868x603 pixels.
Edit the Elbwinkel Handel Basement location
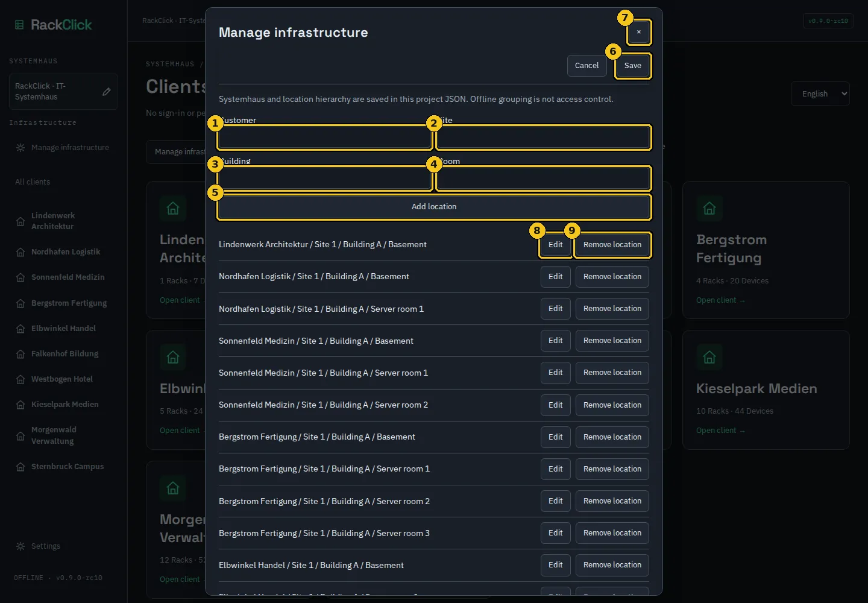556,565
